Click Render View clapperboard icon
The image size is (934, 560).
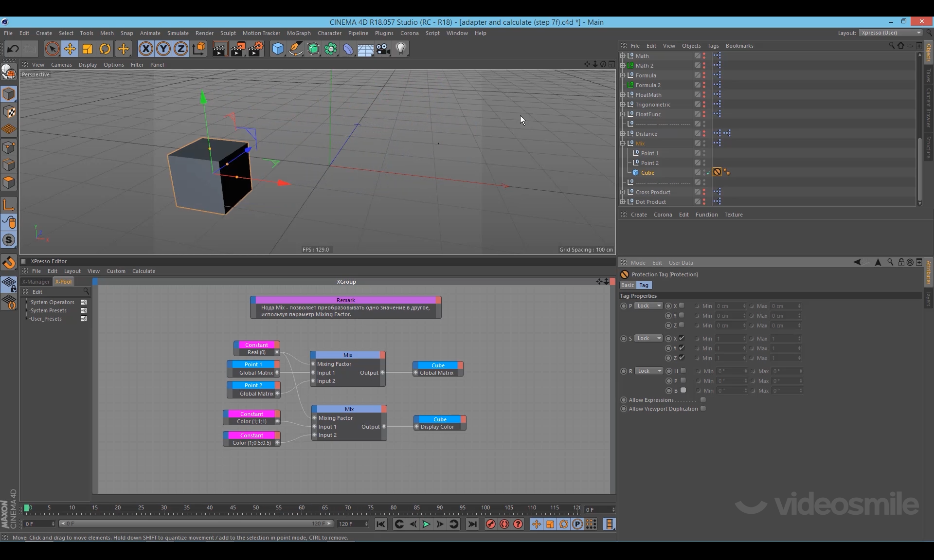pos(219,49)
